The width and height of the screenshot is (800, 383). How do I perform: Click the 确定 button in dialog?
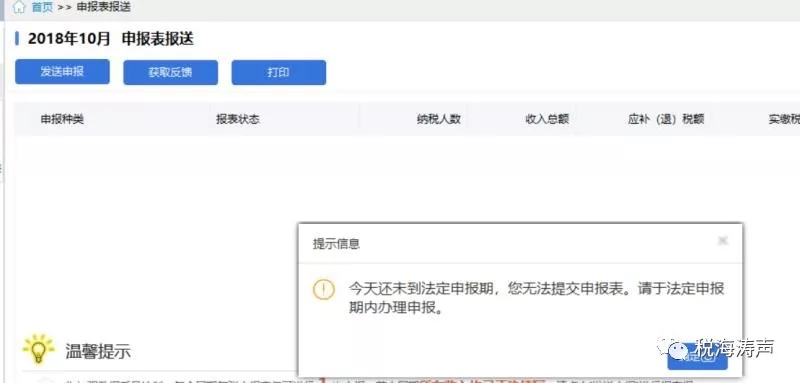coord(697,356)
